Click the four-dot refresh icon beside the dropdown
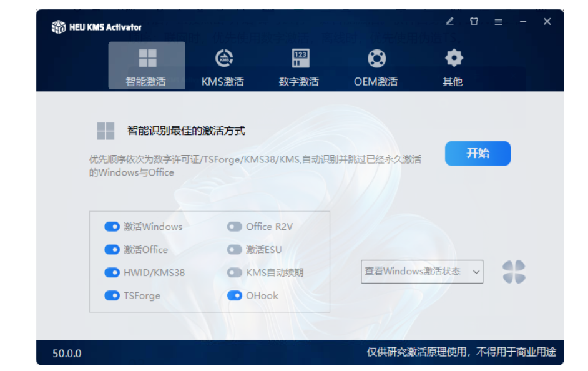 click(x=514, y=272)
